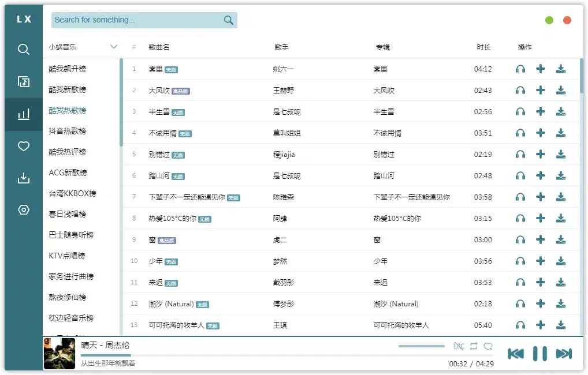Skip to next track
The image size is (588, 375).
pyautogui.click(x=564, y=353)
